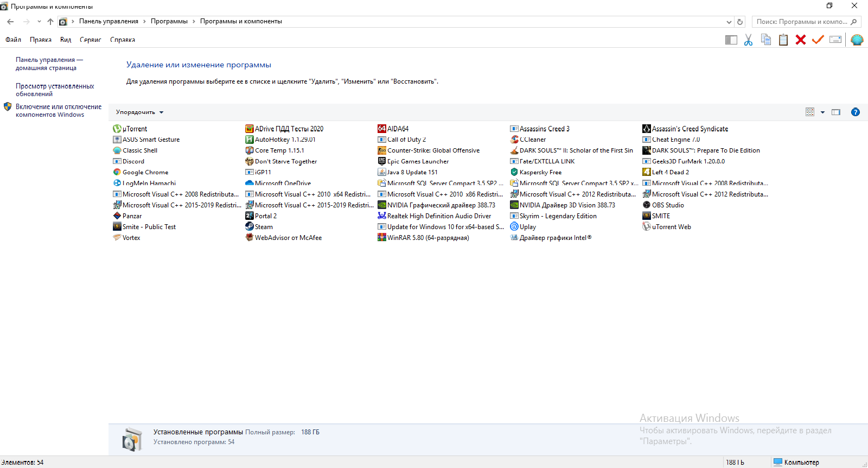The height and width of the screenshot is (468, 868).
Task: Click the orange checkmark Properties icon
Action: tap(818, 40)
